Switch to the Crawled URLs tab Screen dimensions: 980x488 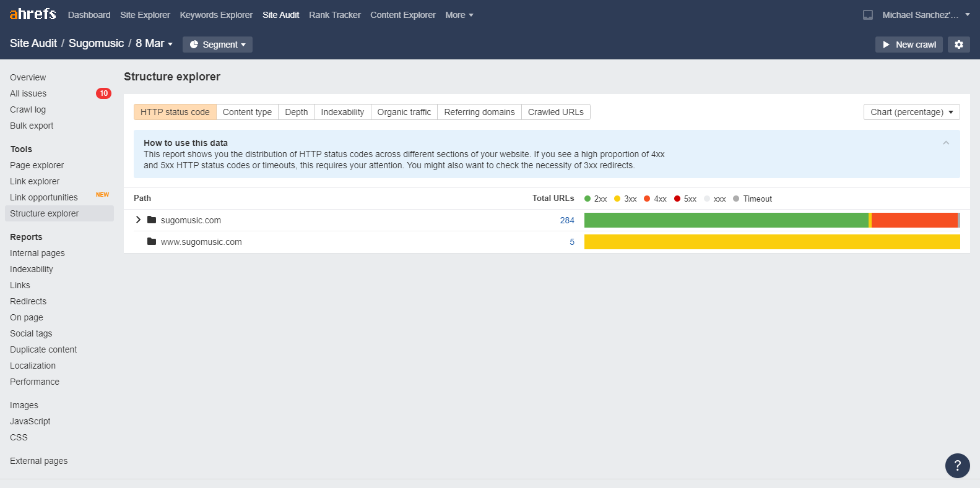[x=556, y=112]
